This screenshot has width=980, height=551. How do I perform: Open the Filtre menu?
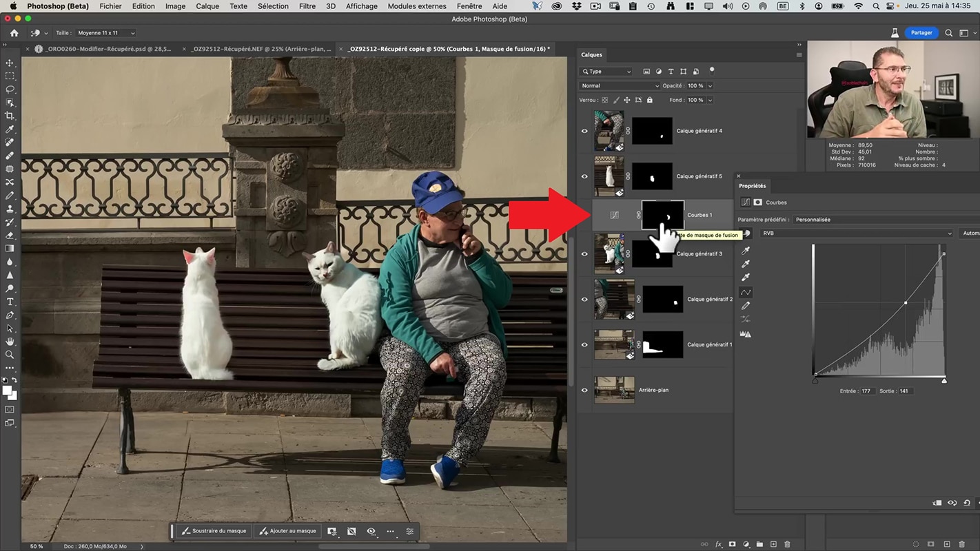pos(307,6)
